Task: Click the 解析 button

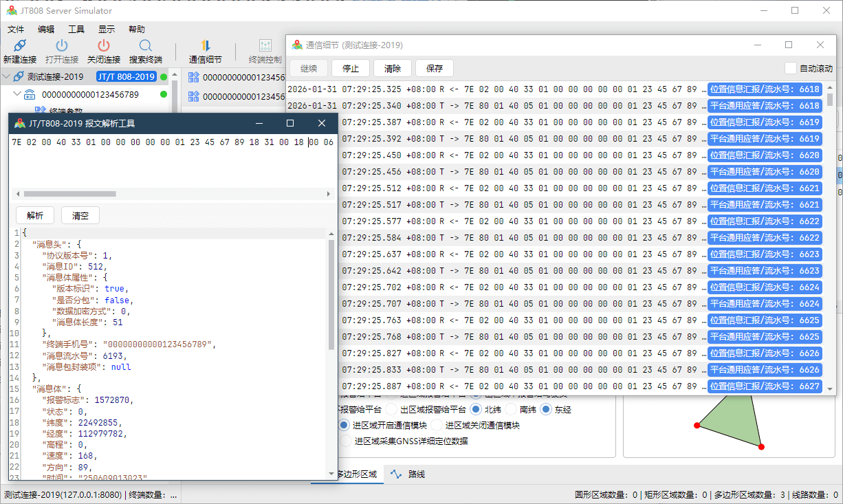Action: click(x=35, y=215)
